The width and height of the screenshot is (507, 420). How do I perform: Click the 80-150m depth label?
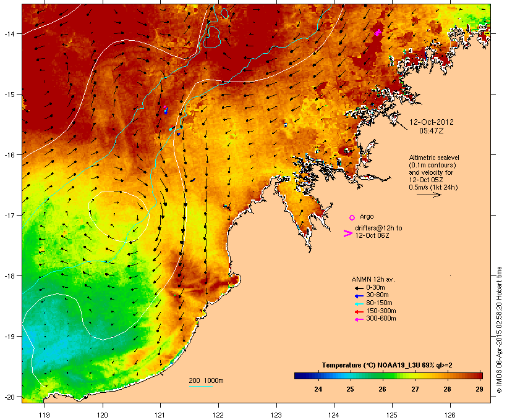tap(379, 303)
